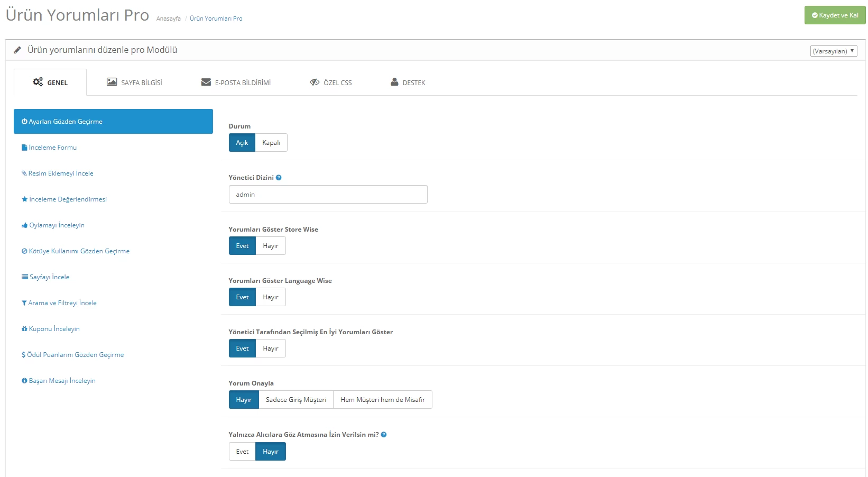Open the Yönetici Dizini help tooltip icon
The height and width of the screenshot is (477, 868).
(x=279, y=177)
